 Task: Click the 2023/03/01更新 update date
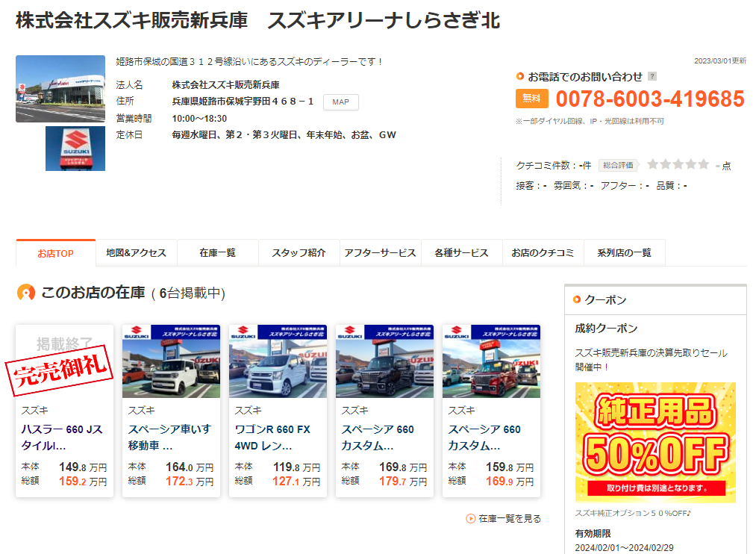pos(720,60)
